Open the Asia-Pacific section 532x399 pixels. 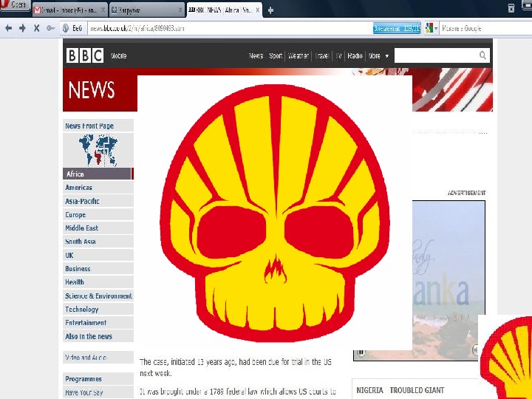[x=98, y=201]
